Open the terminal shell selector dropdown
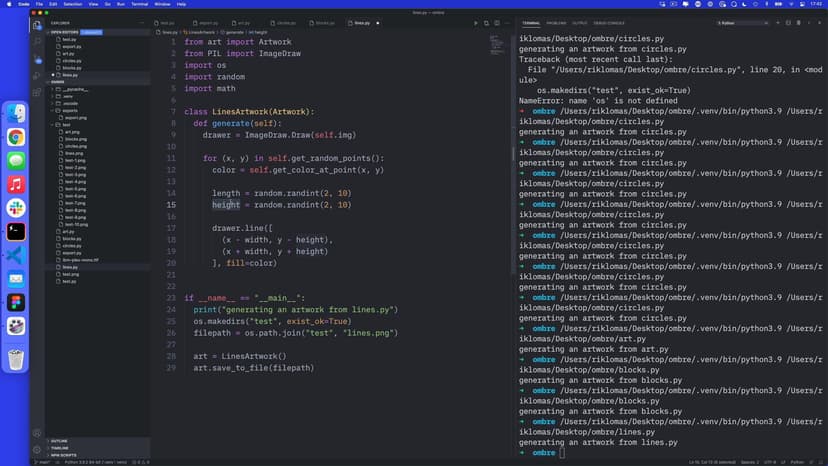This screenshot has width=828, height=466. tap(740, 22)
